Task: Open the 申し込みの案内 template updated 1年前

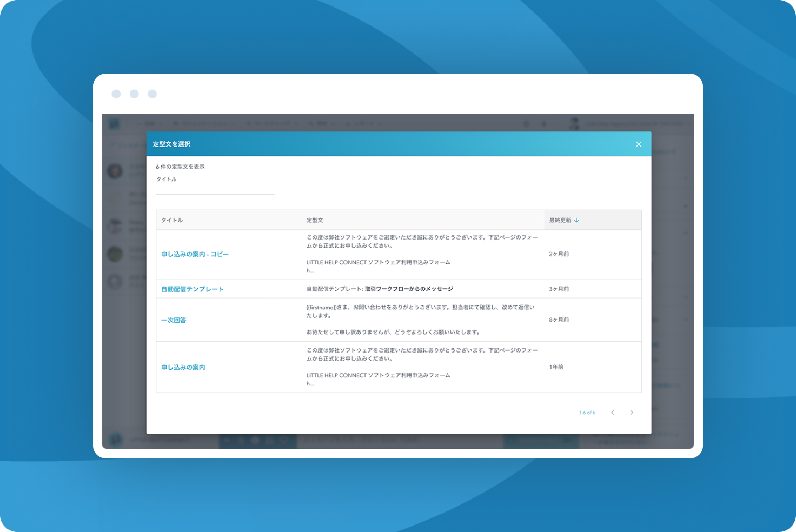Action: (183, 368)
